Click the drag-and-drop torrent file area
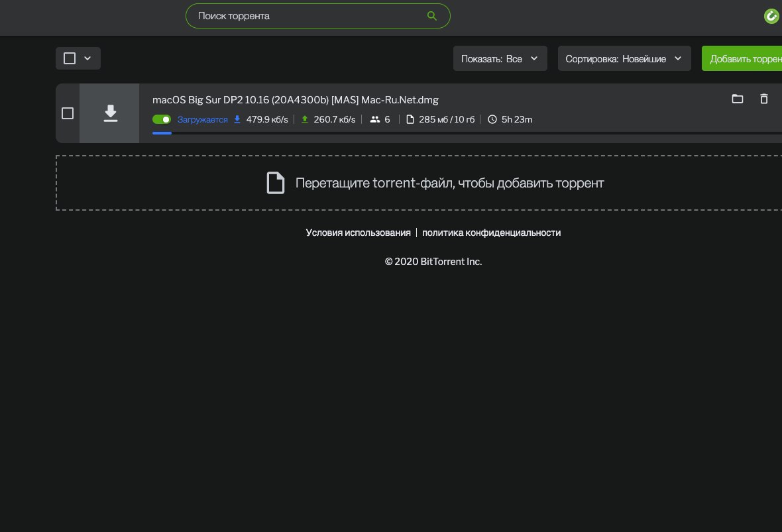The height and width of the screenshot is (532, 782). 419,183
